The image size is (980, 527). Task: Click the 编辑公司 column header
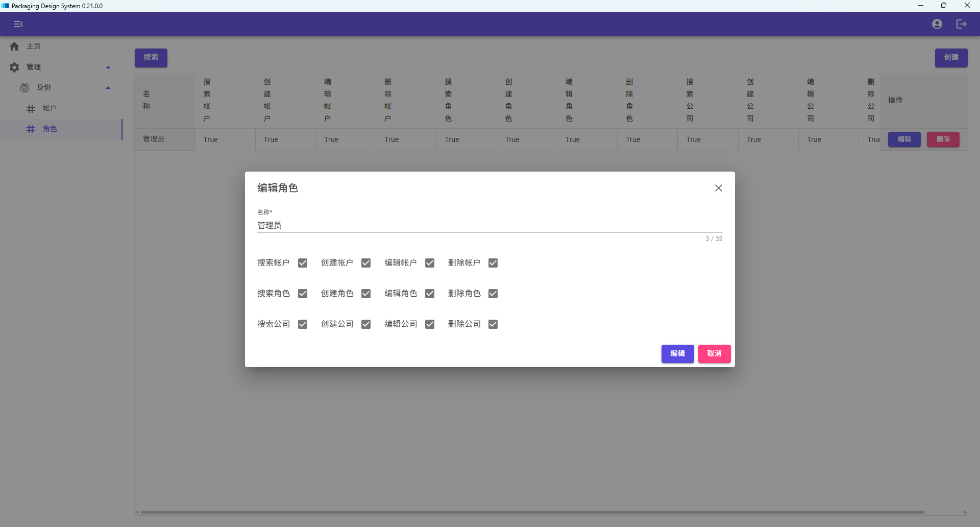[x=829, y=101]
